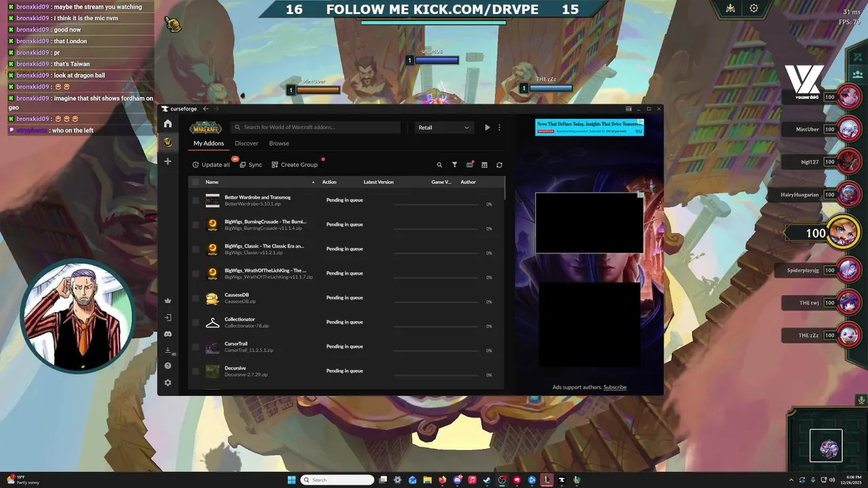Check the BigWigs_BurningCrusade checkbox
Image resolution: width=868 pixels, height=488 pixels.
click(x=196, y=225)
